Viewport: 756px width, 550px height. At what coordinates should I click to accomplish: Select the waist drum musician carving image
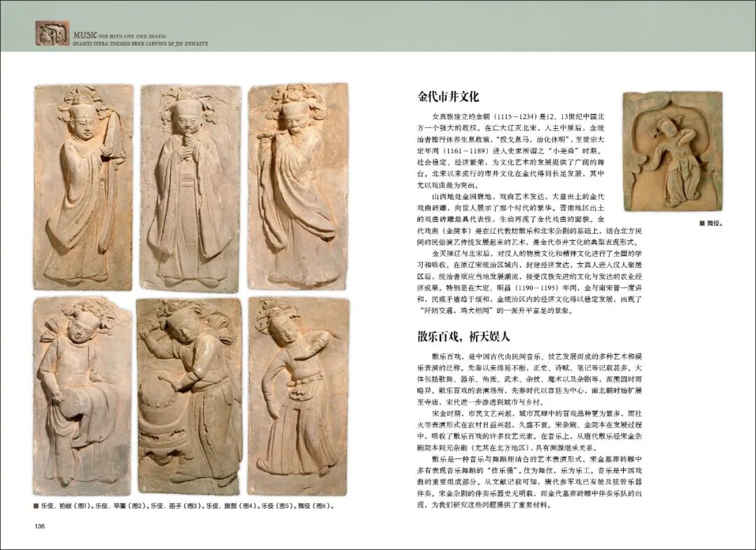83,396
